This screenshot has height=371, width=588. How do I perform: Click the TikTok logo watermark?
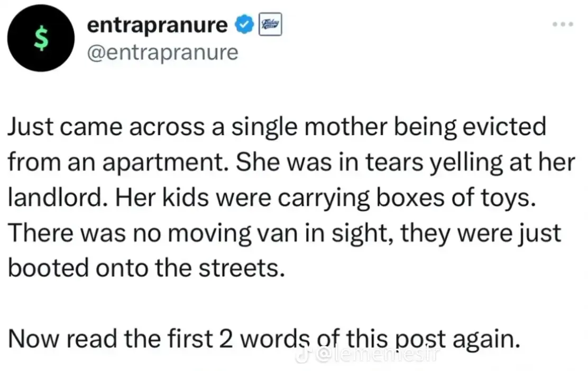click(302, 356)
